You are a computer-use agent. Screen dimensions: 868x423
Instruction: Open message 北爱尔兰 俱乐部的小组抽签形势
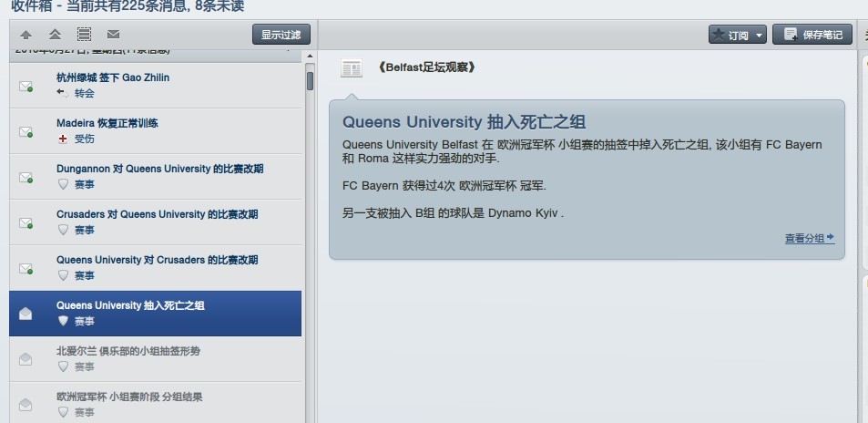[156, 358]
